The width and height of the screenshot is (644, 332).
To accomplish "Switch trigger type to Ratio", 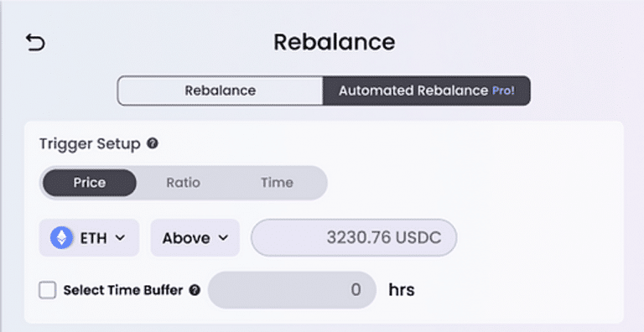I will [x=183, y=183].
